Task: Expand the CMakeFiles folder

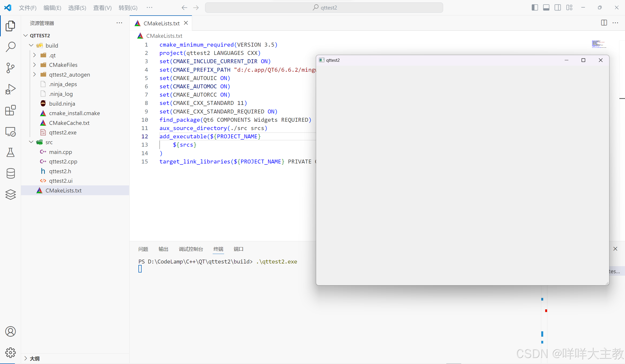Action: pyautogui.click(x=34, y=65)
